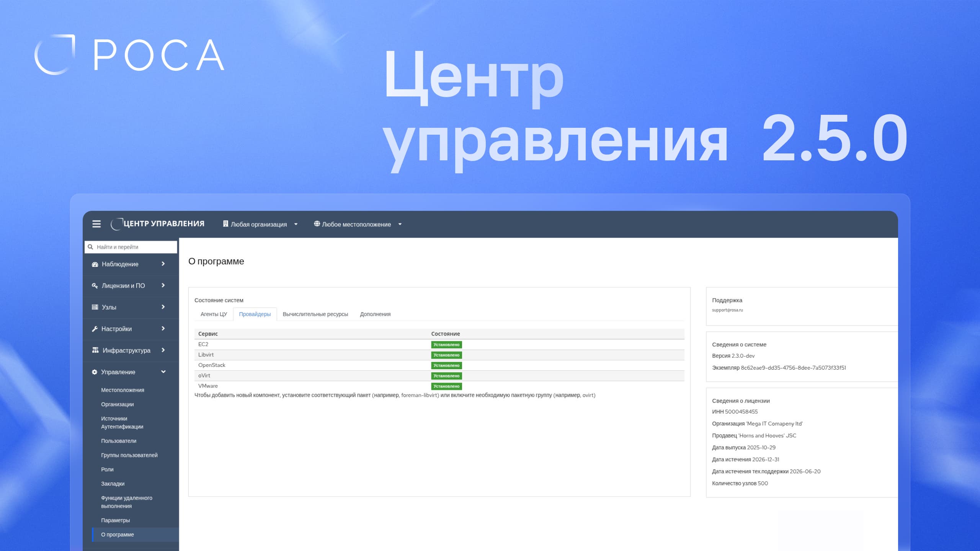Expand the Инфраструктура section chevron
Screen dimensions: 980x551
(163, 350)
